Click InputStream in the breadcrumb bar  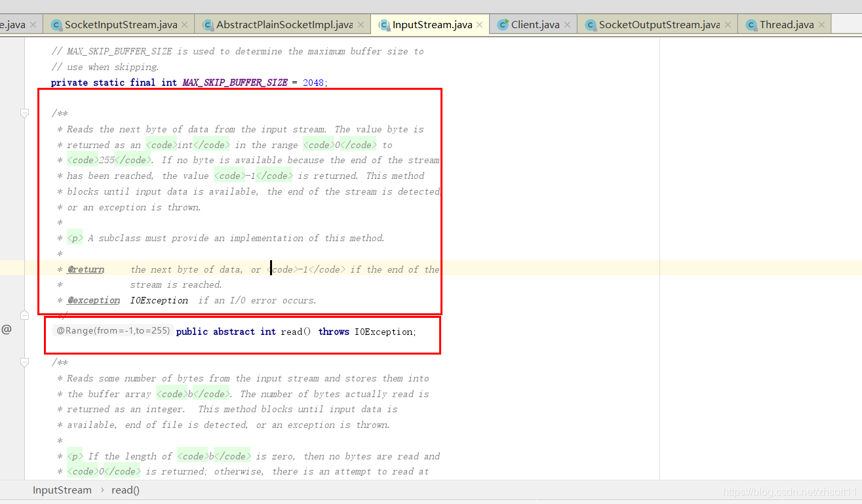tap(62, 490)
